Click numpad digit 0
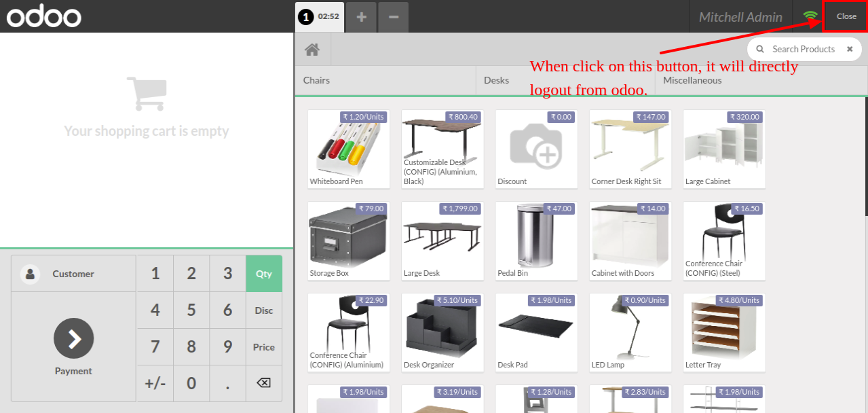868x413 pixels. (191, 383)
